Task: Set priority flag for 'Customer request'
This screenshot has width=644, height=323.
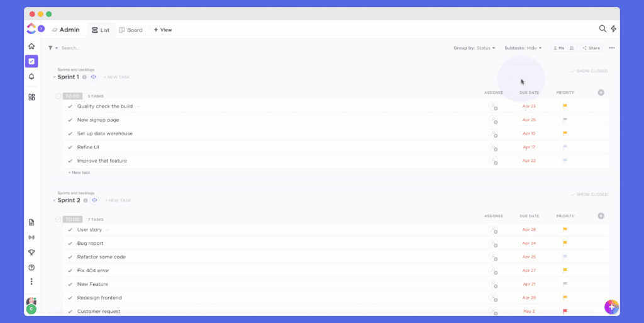Action: pyautogui.click(x=565, y=312)
